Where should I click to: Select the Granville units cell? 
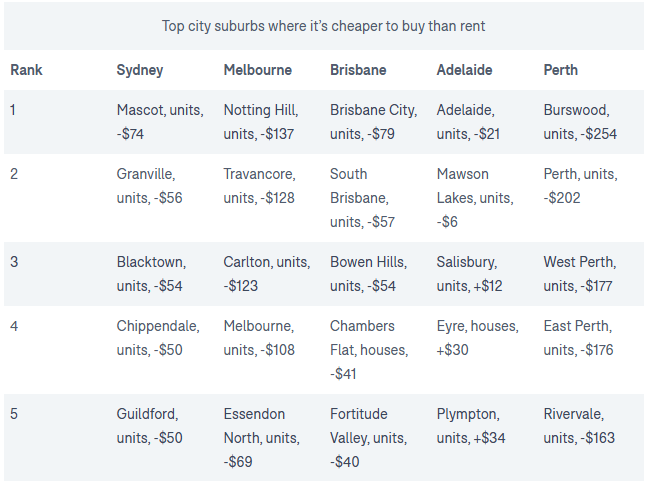(150, 186)
